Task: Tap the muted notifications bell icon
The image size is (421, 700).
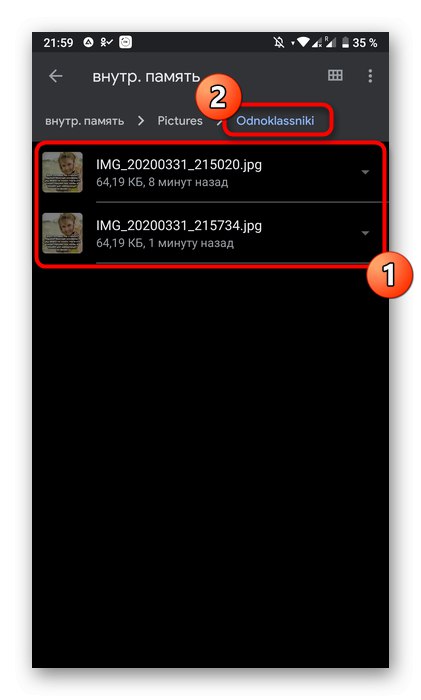Action: (279, 42)
